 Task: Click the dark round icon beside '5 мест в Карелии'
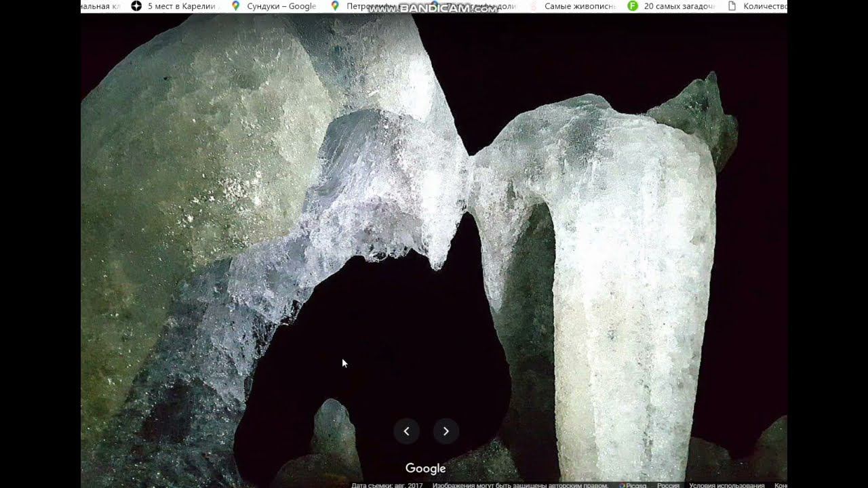coord(136,6)
